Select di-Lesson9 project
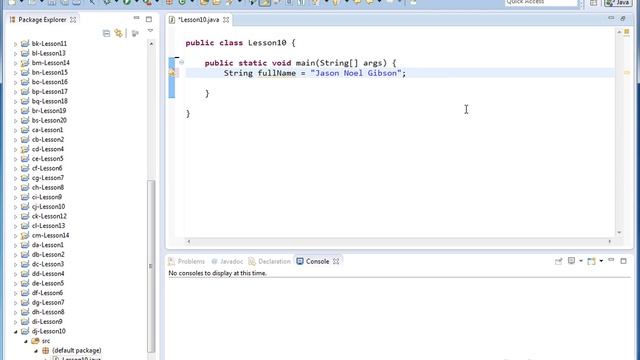The height and width of the screenshot is (360, 640). tap(47, 322)
